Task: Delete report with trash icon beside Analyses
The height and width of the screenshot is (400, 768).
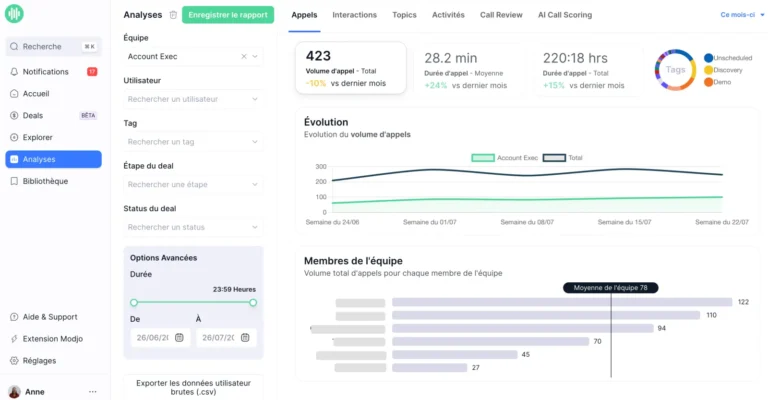Action: coord(173,15)
